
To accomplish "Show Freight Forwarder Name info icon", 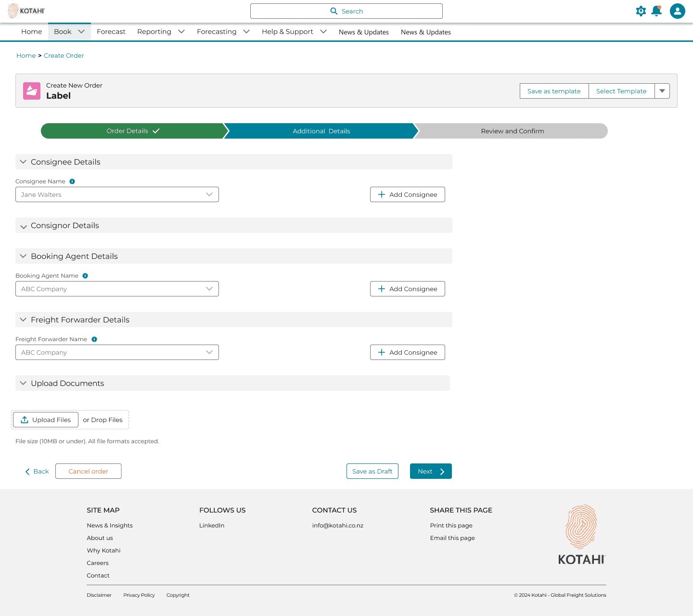I will pos(94,339).
